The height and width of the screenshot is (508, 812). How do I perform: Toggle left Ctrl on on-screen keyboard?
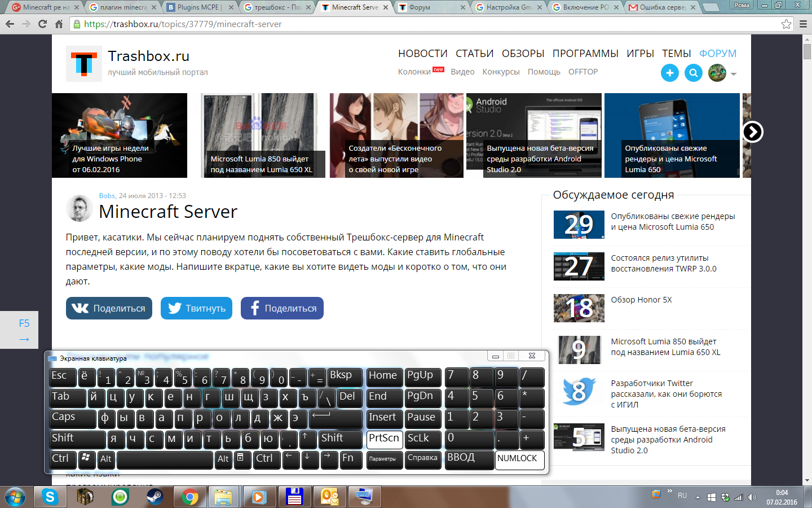point(63,460)
